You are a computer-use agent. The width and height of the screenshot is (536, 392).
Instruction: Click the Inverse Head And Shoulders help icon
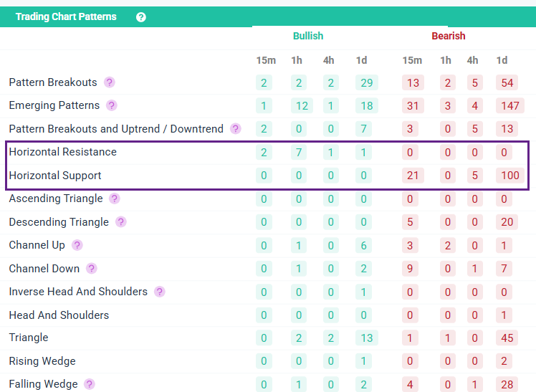(x=160, y=292)
